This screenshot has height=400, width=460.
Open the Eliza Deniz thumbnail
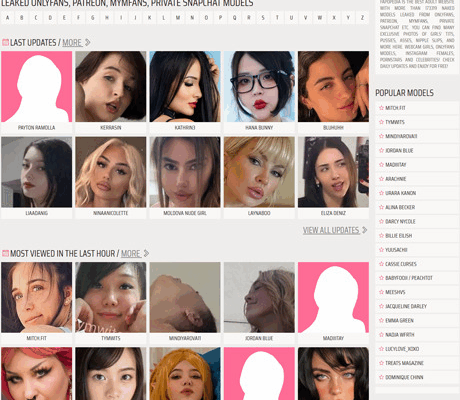click(333, 172)
